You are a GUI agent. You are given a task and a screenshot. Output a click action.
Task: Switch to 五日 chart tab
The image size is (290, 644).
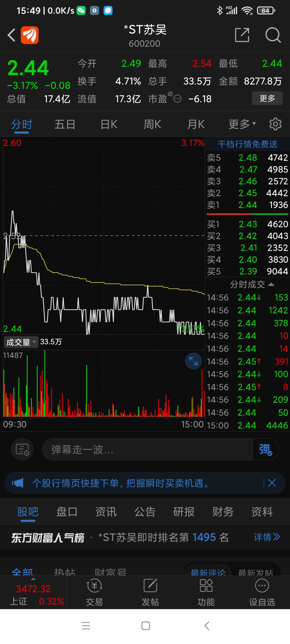click(x=65, y=124)
